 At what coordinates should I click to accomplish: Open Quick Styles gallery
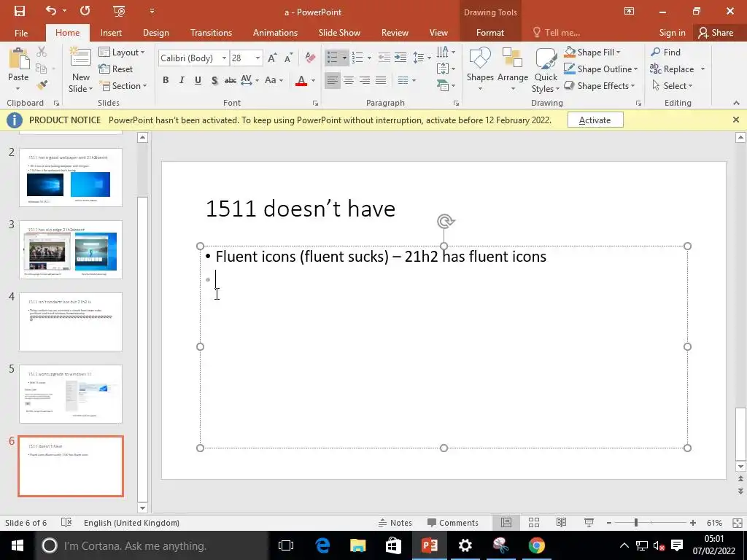(x=546, y=69)
